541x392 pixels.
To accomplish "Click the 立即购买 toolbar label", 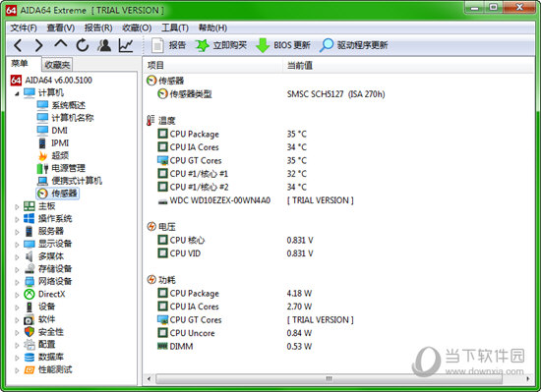I will 230,45.
